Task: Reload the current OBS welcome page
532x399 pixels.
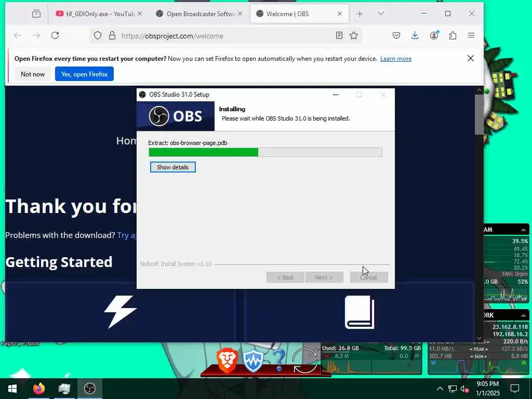Action: coord(55,35)
